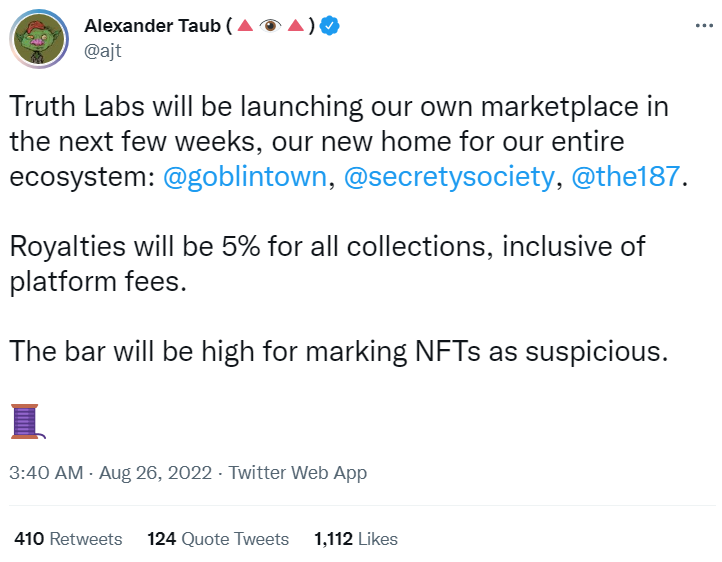The width and height of the screenshot is (722, 562).
Task: Click the "The bar will be high" sentence
Action: (339, 351)
